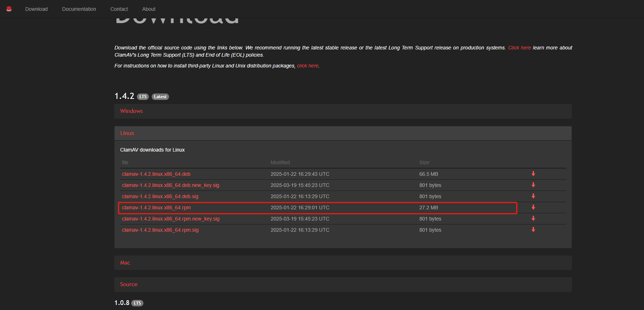Open clamav-1.4.2.linux.x86_64.deb.sig link
The height and width of the screenshot is (310, 644).
160,196
